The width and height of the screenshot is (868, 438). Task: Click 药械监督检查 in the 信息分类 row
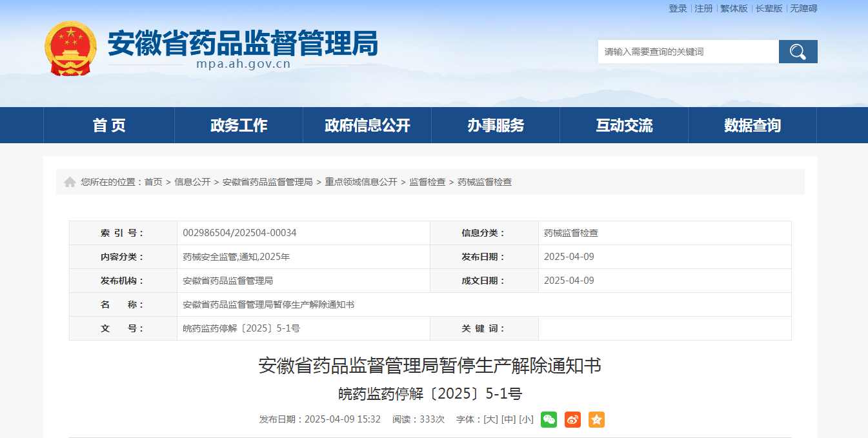(571, 233)
